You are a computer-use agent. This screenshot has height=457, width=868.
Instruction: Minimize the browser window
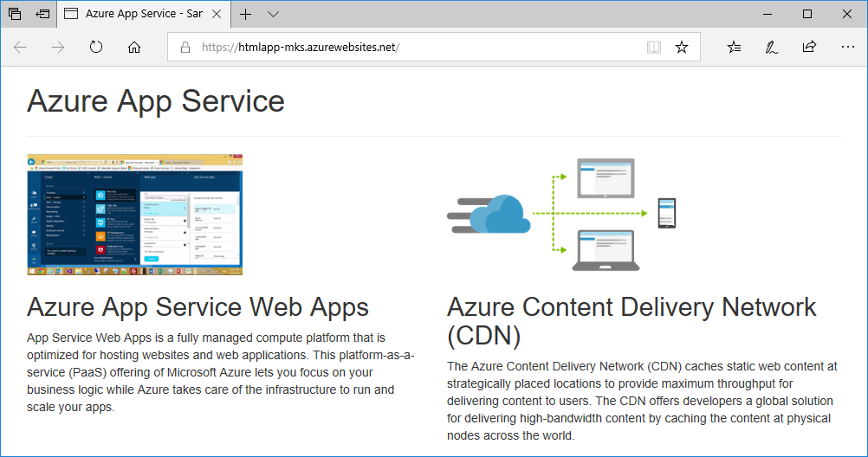pos(768,14)
